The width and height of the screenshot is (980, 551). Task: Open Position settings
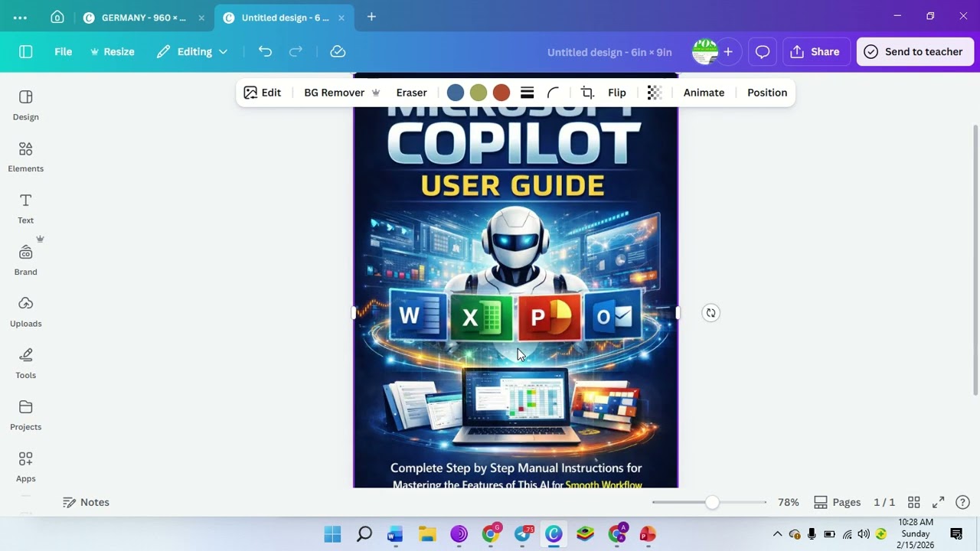point(767,93)
